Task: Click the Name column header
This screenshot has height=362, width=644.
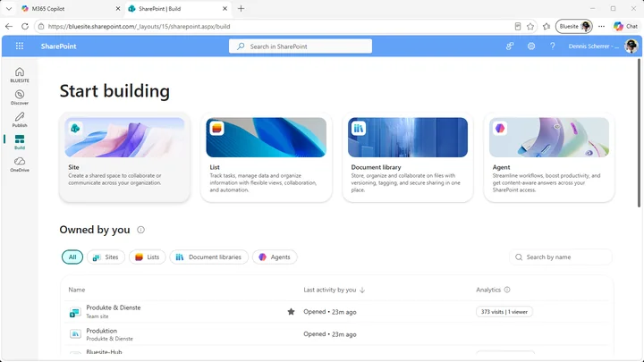Action: coord(77,290)
